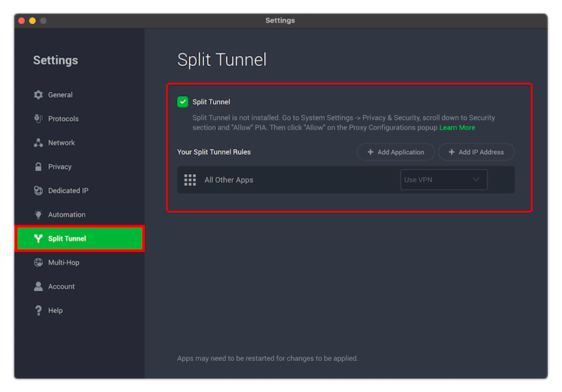
Task: Open the Use VPN dropdown
Action: tap(443, 179)
